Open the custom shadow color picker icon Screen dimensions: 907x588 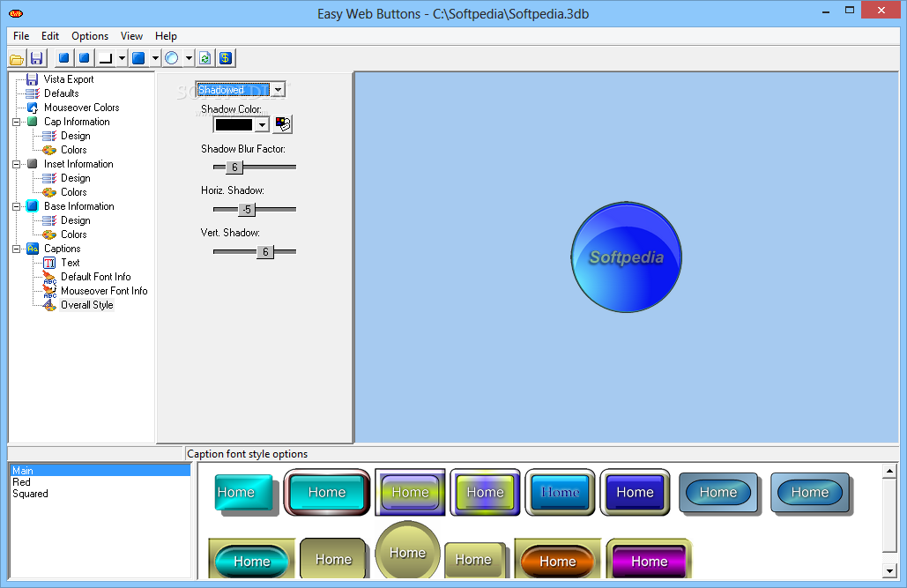pyautogui.click(x=283, y=123)
